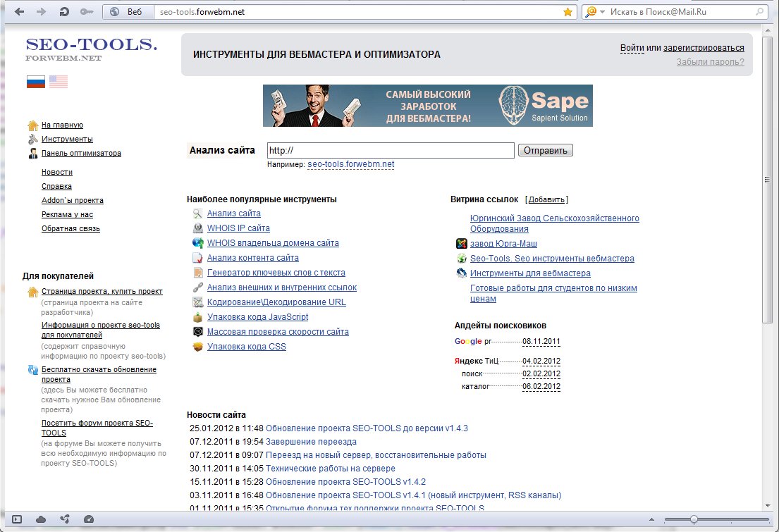This screenshot has height=532, width=779.
Task: Open the "WHOIS IP сайта" tool link
Action: point(238,228)
